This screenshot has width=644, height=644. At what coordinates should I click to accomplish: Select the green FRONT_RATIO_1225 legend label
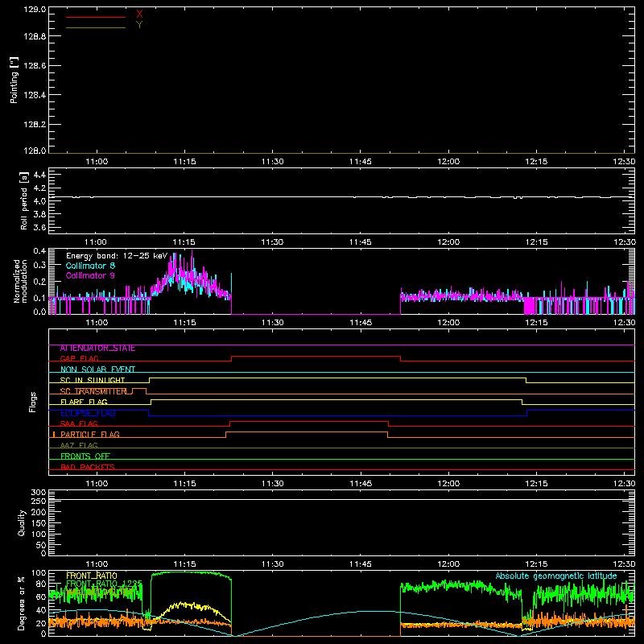pyautogui.click(x=104, y=584)
